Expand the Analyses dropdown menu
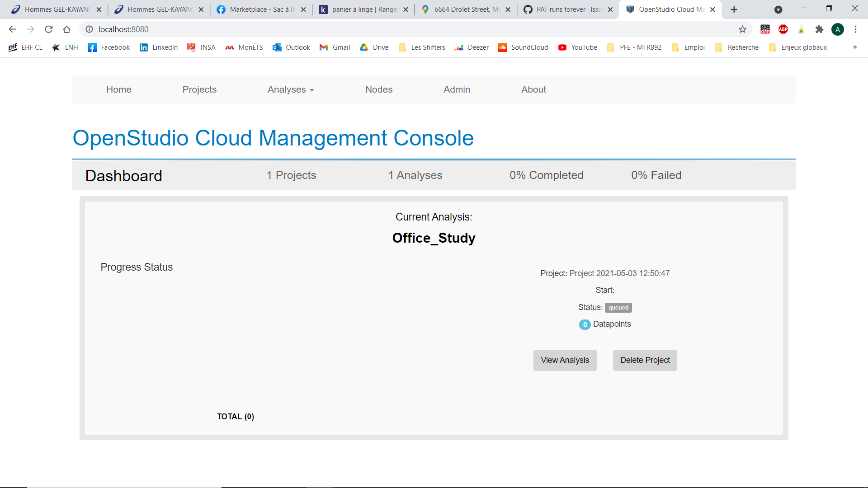The height and width of the screenshot is (488, 868). coord(291,89)
